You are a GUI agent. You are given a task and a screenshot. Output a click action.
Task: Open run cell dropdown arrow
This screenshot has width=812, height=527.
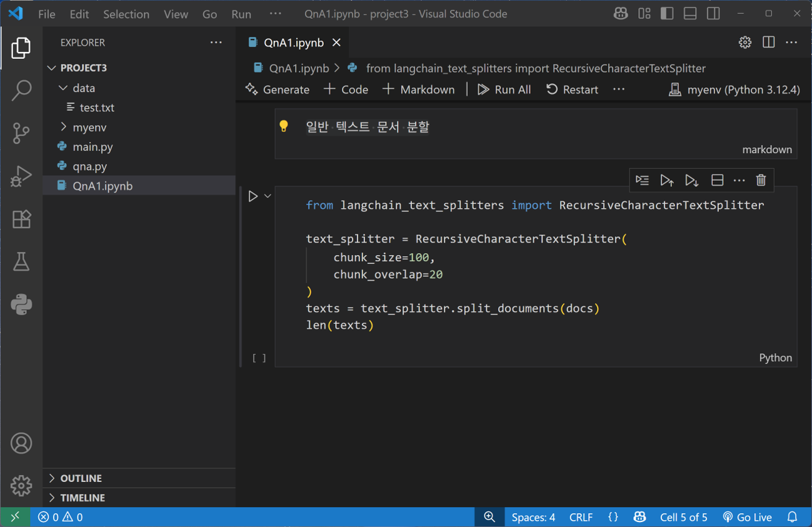click(268, 196)
